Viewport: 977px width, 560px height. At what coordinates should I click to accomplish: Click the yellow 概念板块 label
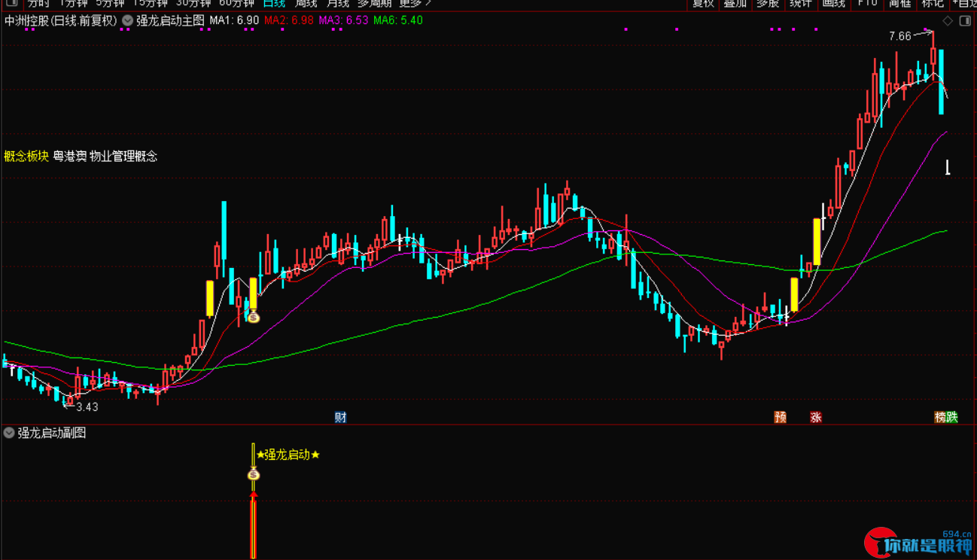26,157
